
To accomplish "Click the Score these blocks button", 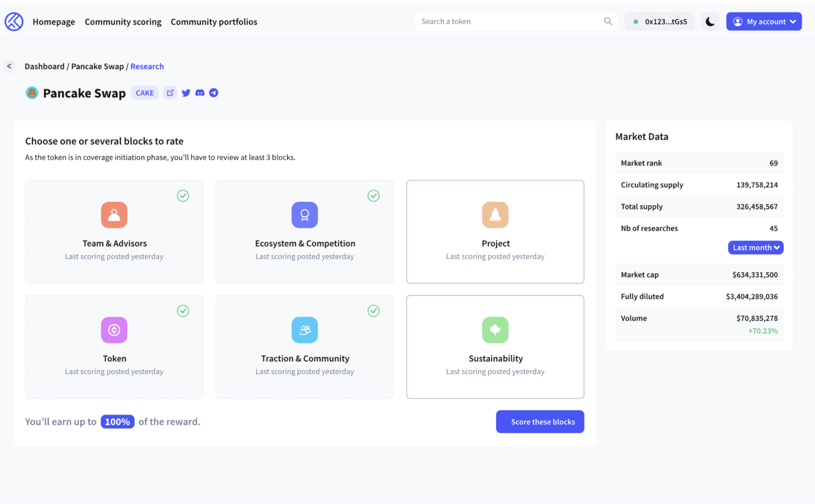I will [x=540, y=422].
